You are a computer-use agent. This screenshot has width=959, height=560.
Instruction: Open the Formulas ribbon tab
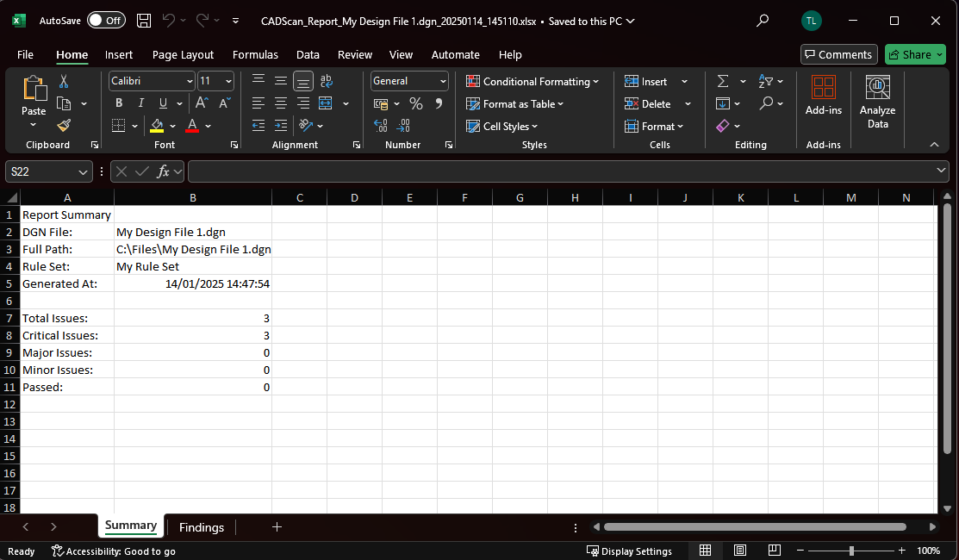(x=255, y=54)
